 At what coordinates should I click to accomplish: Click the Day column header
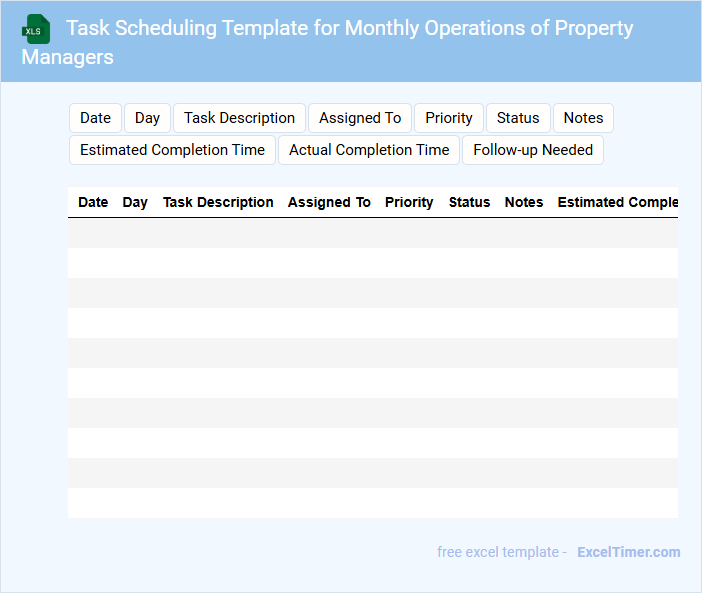(x=135, y=202)
